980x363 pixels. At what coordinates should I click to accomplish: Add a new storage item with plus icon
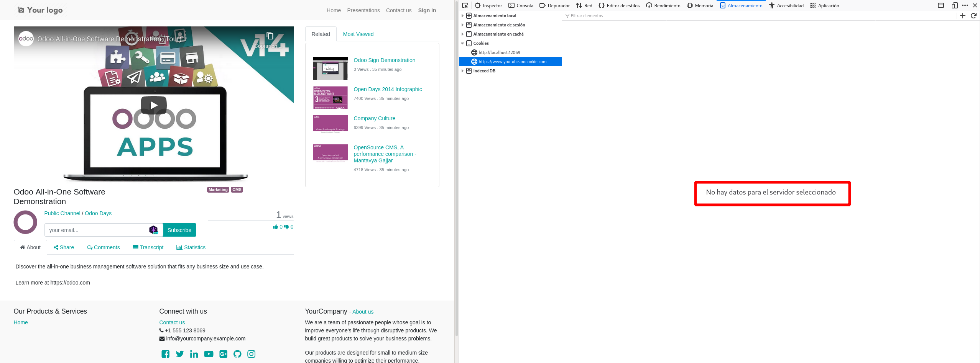[x=963, y=16]
